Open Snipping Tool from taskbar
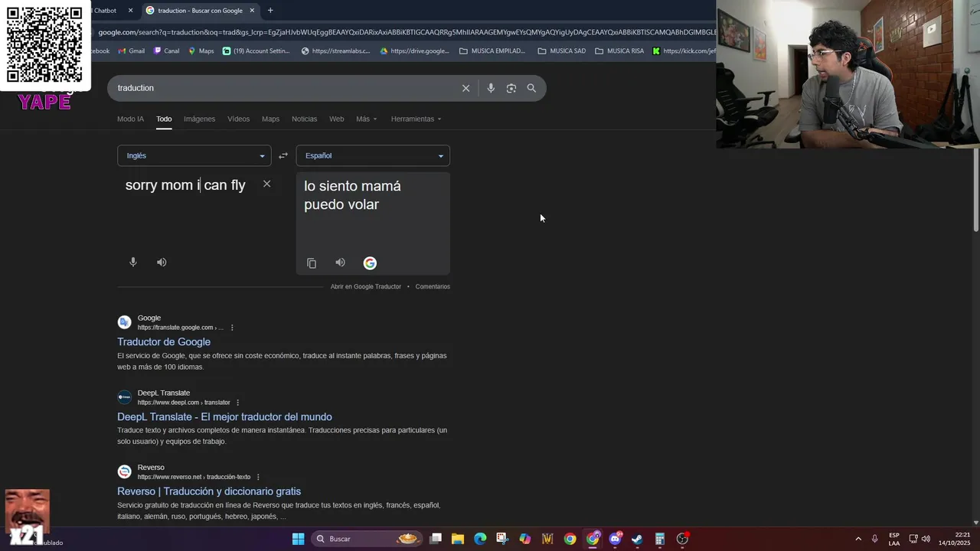 [502, 539]
